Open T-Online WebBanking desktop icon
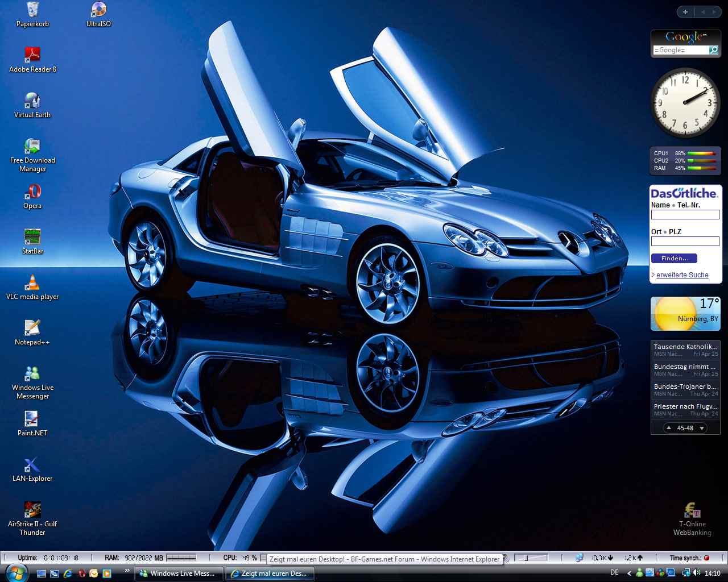728x582 pixels. pyautogui.click(x=692, y=510)
